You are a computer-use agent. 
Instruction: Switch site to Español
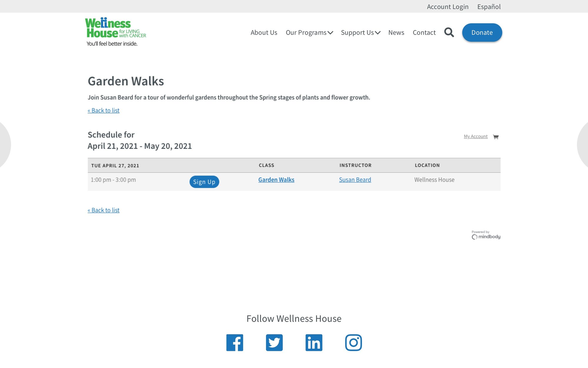click(489, 6)
